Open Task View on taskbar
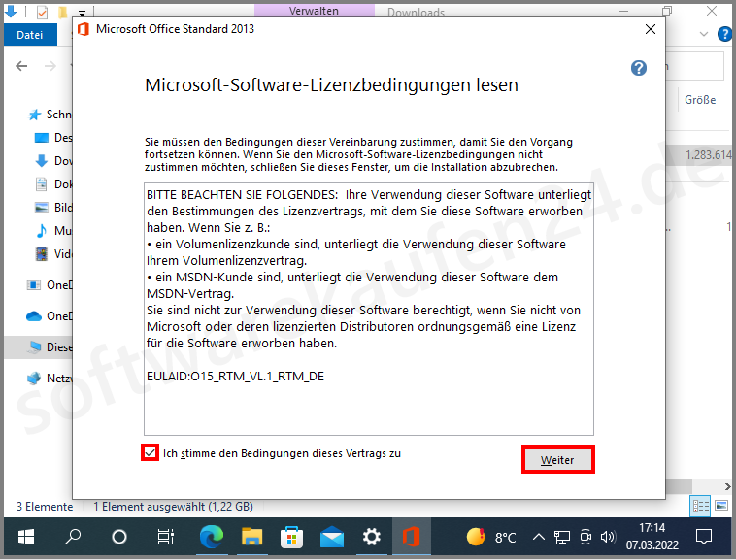This screenshot has width=736, height=560. point(166,537)
